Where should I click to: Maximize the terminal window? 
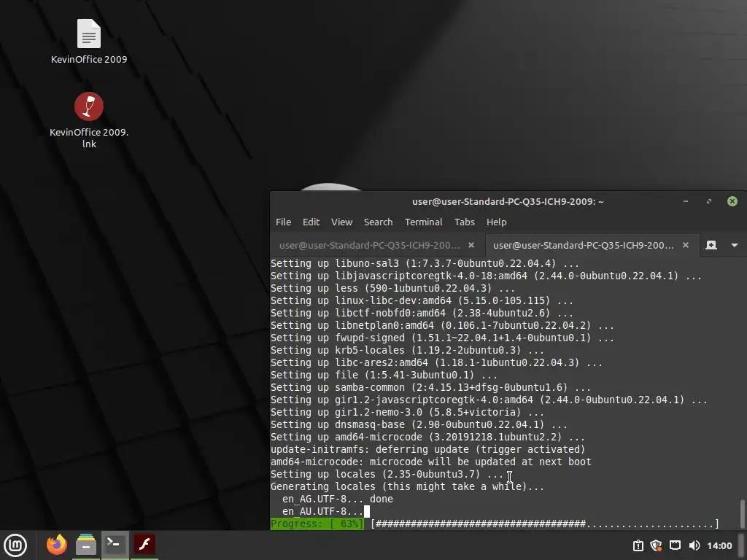coord(708,201)
